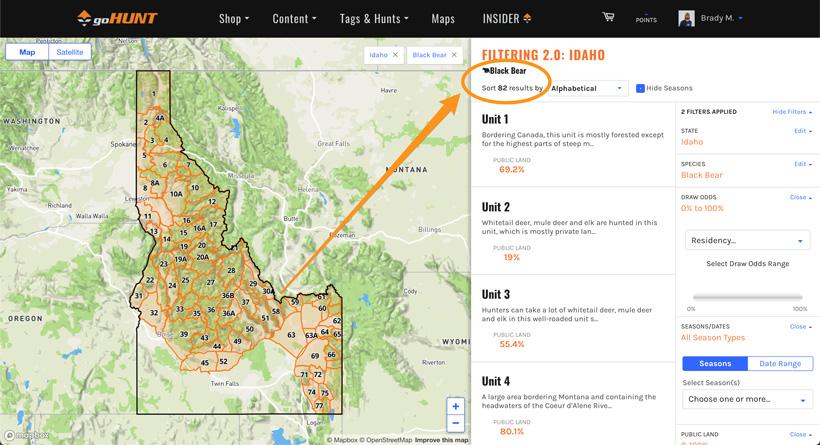This screenshot has width=820, height=445.
Task: Click the Hide Filters link
Action: point(789,112)
